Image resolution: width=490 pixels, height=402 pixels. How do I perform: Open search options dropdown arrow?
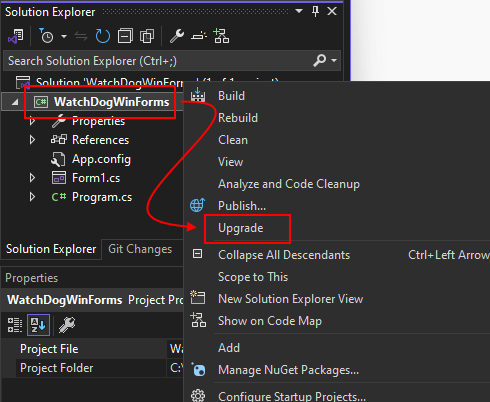click(334, 61)
